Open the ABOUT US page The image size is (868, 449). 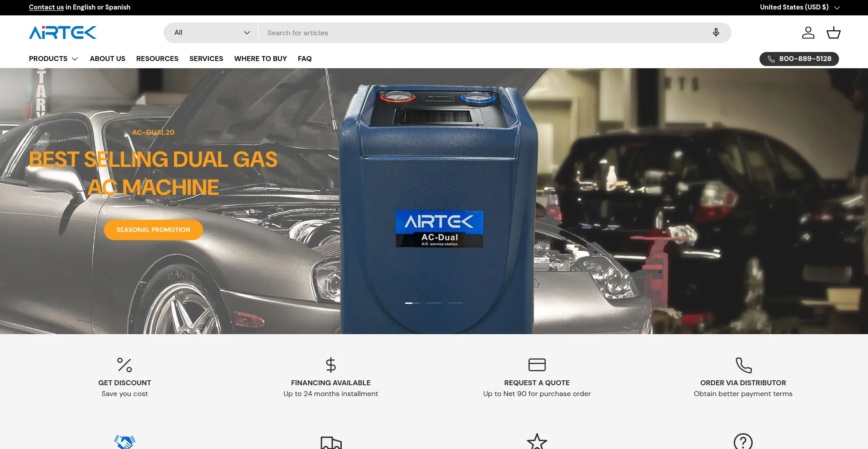tap(108, 59)
